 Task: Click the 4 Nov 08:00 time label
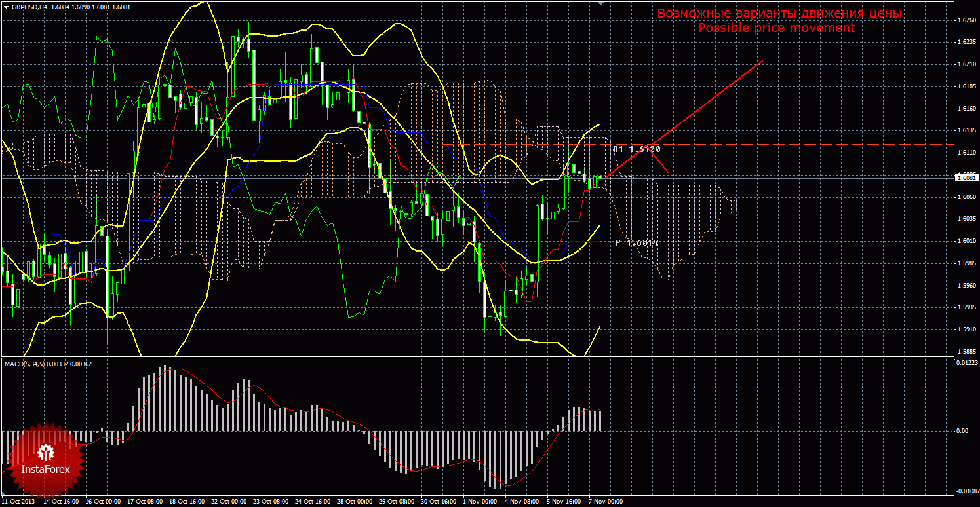[520, 502]
